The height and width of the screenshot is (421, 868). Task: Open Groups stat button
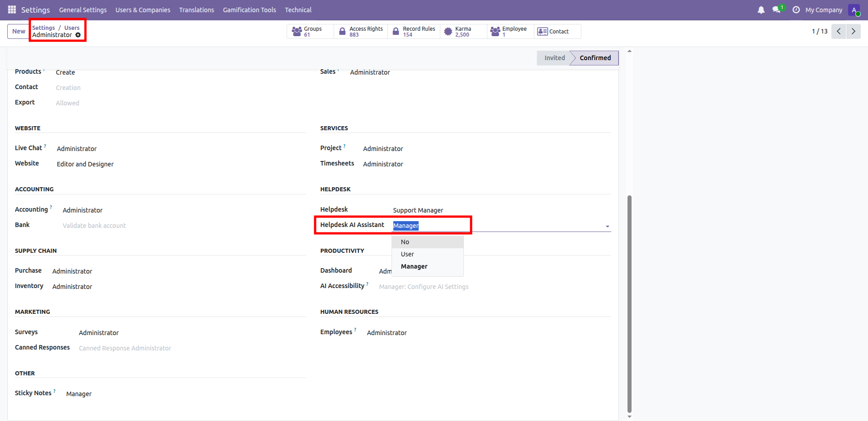(x=311, y=31)
